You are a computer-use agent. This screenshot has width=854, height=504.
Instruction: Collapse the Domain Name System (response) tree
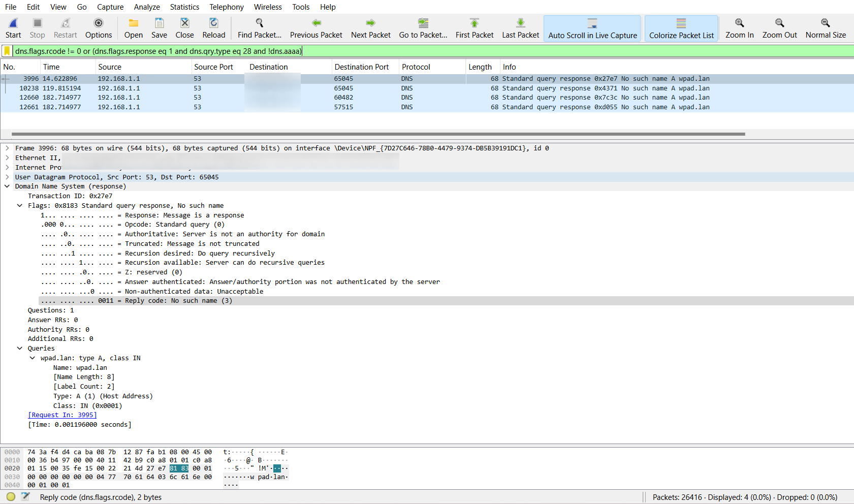7,186
